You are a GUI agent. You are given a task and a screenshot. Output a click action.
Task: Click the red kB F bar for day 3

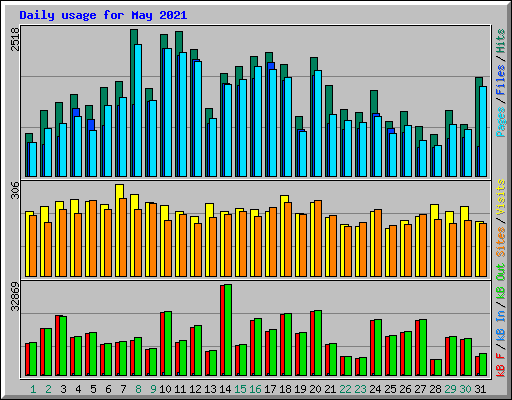click(57, 345)
